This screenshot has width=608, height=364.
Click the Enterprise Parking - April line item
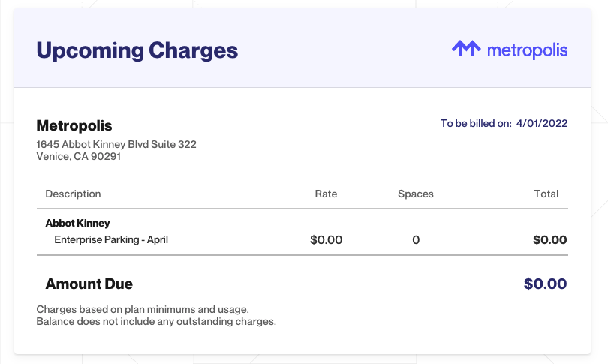(x=111, y=239)
